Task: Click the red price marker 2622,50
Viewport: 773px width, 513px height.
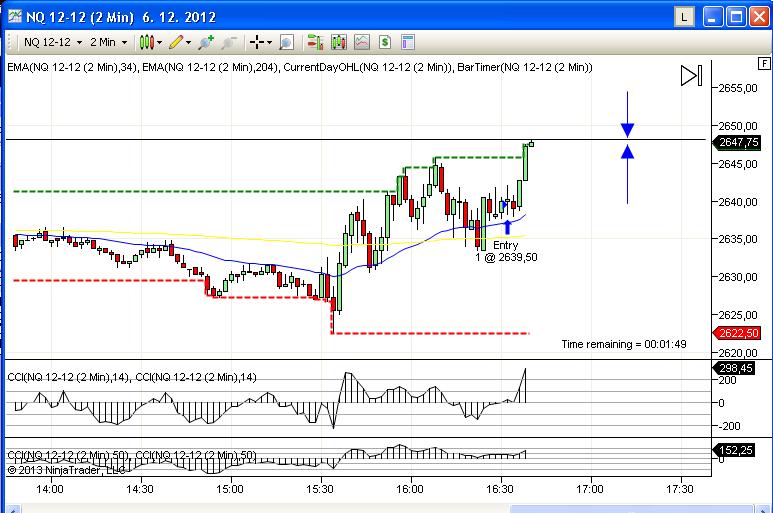Action: click(x=737, y=334)
